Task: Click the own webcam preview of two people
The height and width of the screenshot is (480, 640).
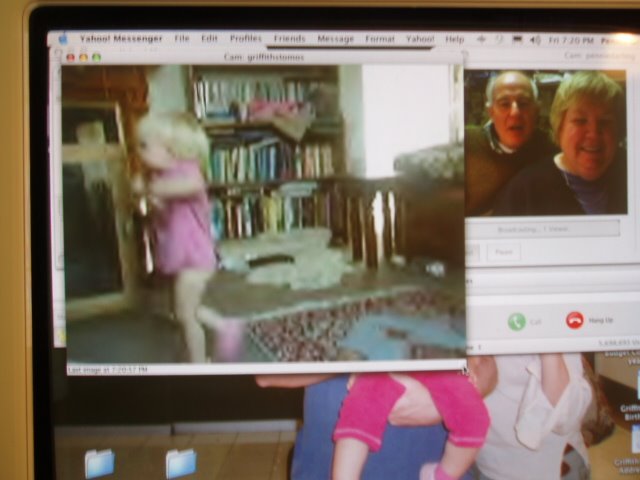Action: (x=546, y=142)
